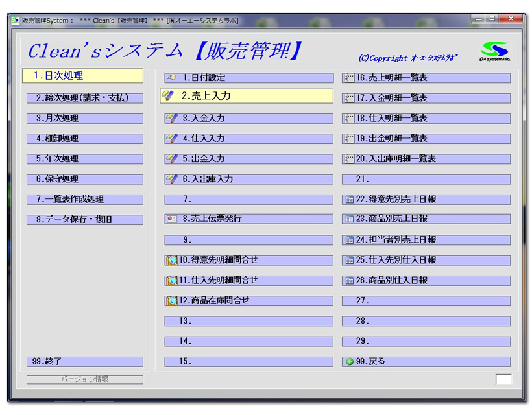Click the 3.入金入力 label text

click(204, 118)
